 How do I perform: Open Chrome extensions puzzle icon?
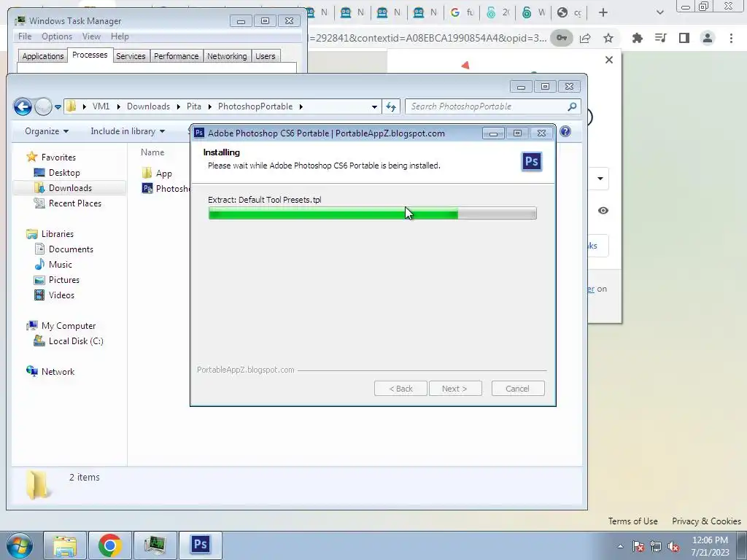click(x=638, y=38)
